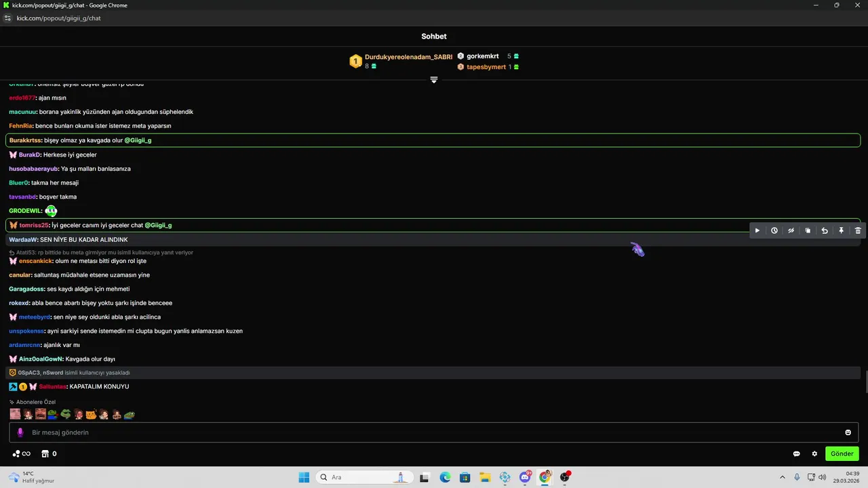This screenshot has height=488, width=868.
Task: Click username WardaaW in chat
Action: [24, 240]
